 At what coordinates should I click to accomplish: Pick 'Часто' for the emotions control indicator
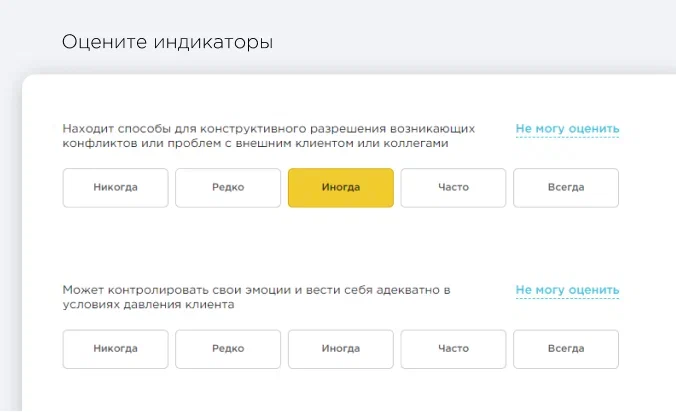tap(453, 349)
